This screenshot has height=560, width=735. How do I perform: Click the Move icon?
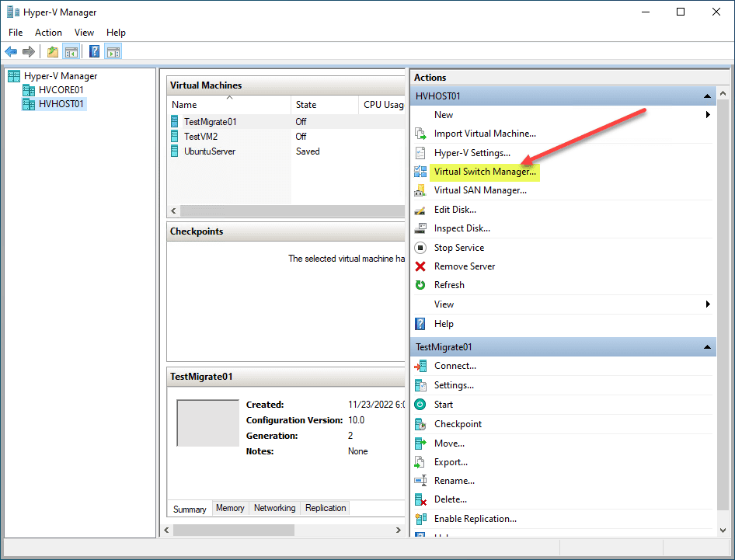pos(420,443)
